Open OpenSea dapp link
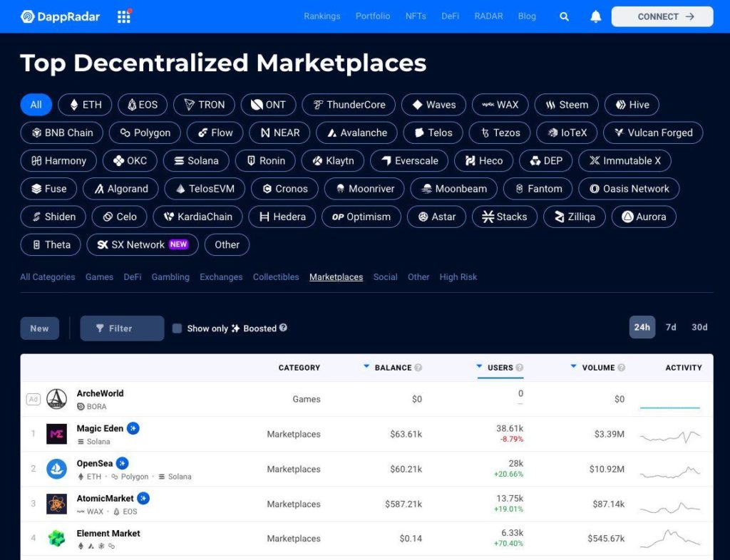 point(95,463)
